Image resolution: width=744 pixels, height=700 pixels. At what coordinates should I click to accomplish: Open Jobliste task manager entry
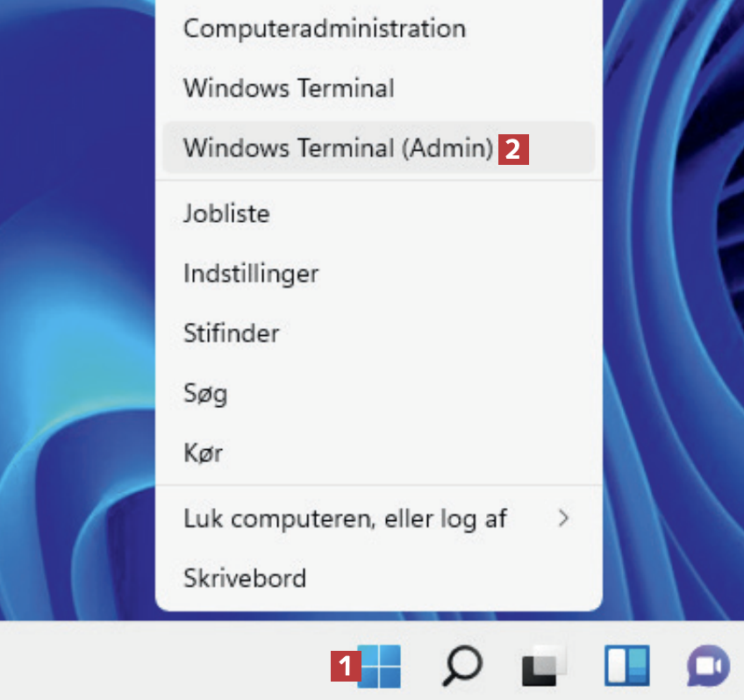tap(379, 213)
